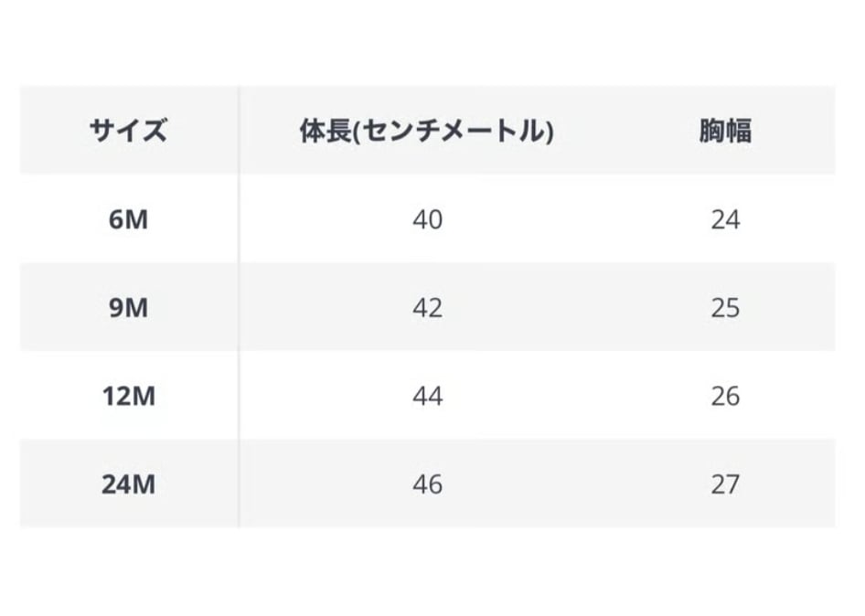Click body length value 44
Image resolution: width=865 pixels, height=616 pixels.
click(427, 396)
